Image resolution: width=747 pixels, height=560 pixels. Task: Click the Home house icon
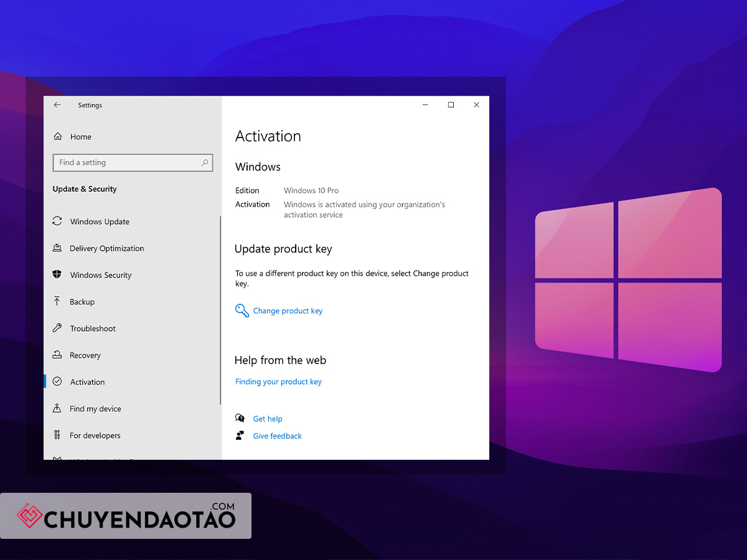click(58, 136)
